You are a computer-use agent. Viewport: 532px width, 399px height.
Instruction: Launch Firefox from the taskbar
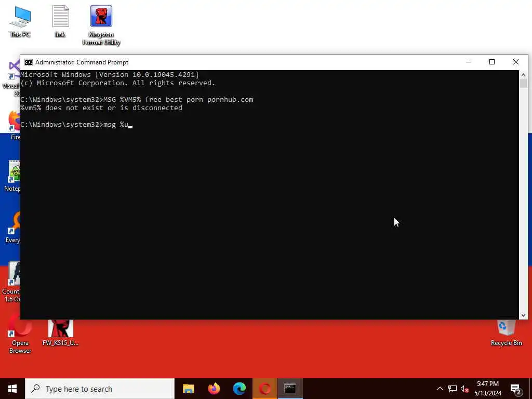[214, 389]
